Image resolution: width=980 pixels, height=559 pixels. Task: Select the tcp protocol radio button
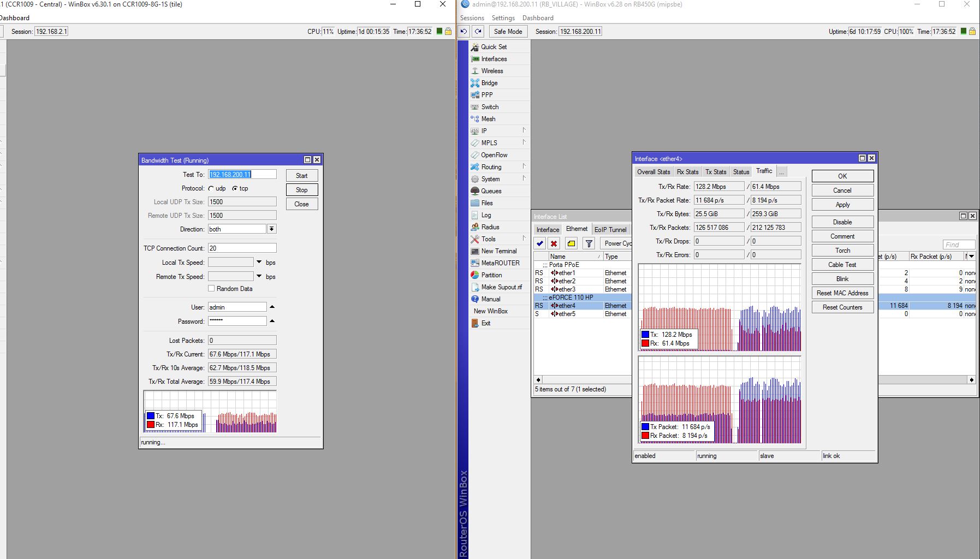[x=235, y=188]
